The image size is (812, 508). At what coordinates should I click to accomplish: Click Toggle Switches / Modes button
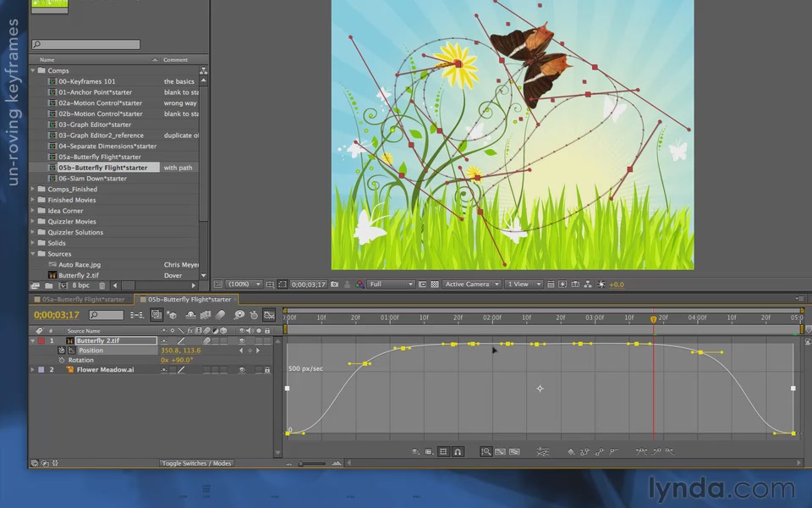(x=196, y=463)
